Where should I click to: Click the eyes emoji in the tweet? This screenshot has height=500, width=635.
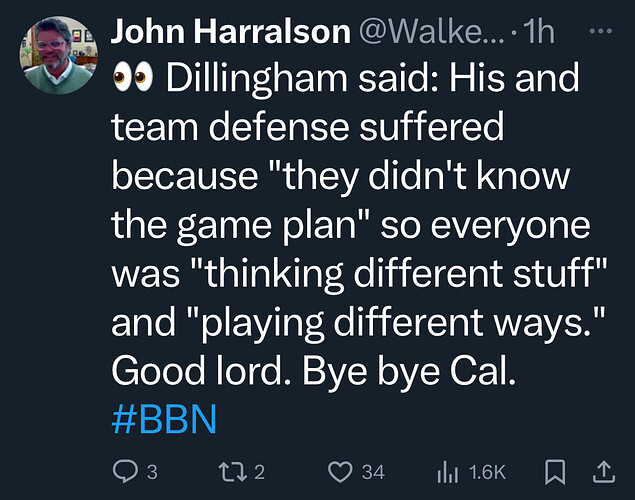click(132, 77)
